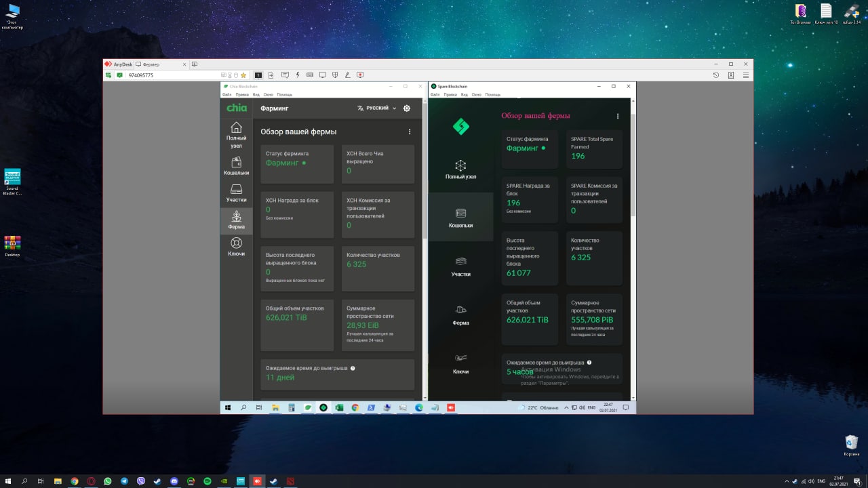
Task: Click Spare total farmed value 196
Action: [578, 156]
